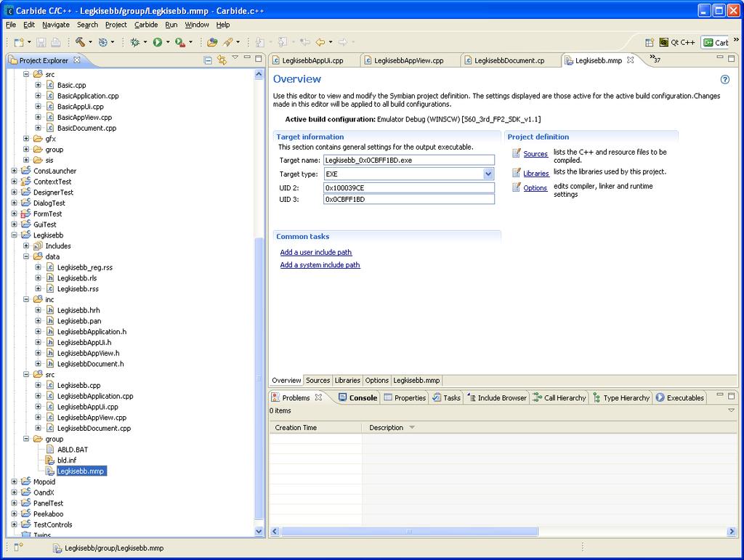This screenshot has width=744, height=560.
Task: Click the Back navigation yellow arrow
Action: (320, 42)
